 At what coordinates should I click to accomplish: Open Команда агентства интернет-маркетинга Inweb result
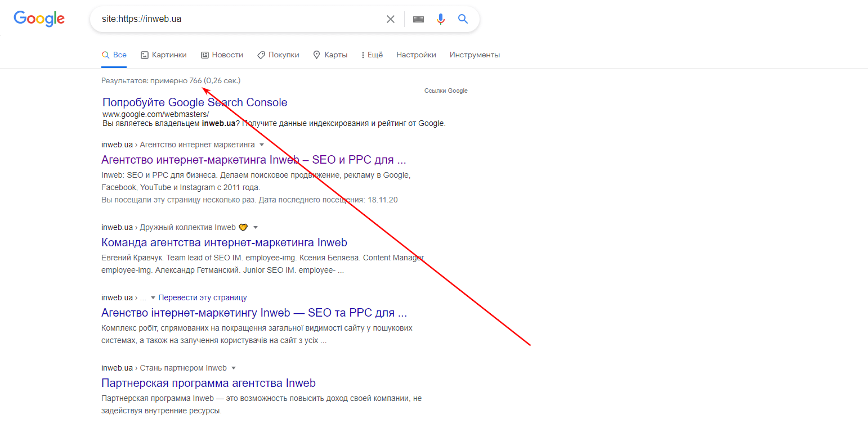pos(224,242)
